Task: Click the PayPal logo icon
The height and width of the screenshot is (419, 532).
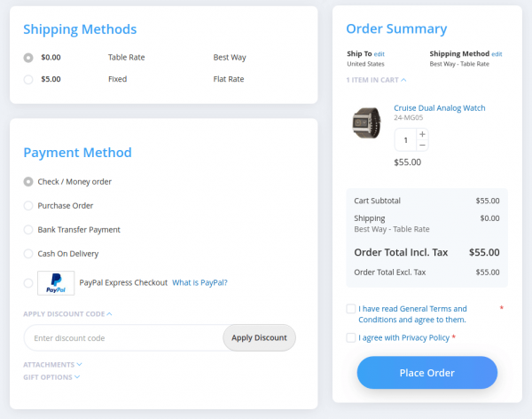Action: coord(55,282)
